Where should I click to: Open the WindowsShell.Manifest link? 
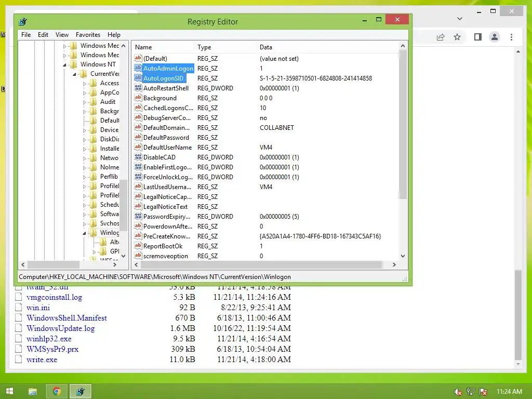(x=66, y=318)
